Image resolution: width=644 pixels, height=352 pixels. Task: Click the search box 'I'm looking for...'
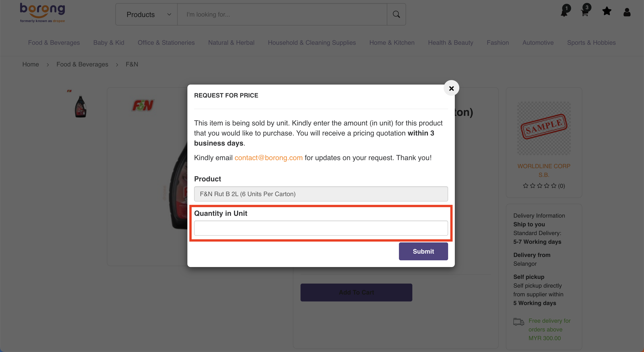[282, 15]
